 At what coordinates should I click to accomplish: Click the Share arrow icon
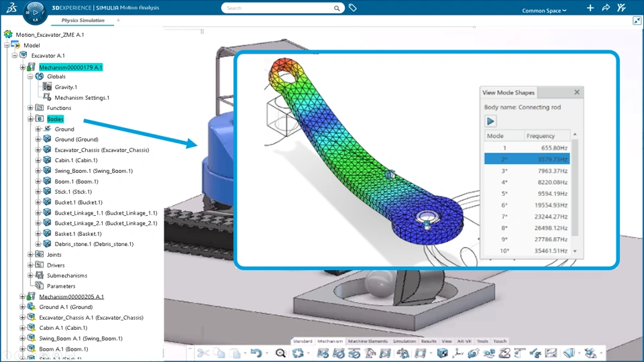(606, 8)
